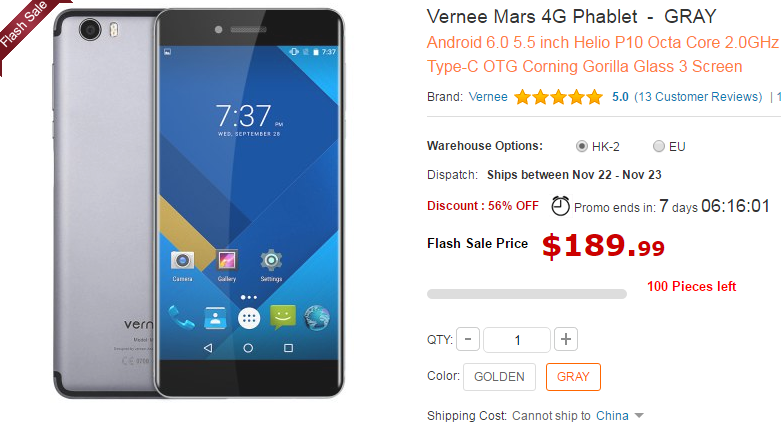Click the green messaging smiley icon
Image resolution: width=781 pixels, height=433 pixels.
tap(282, 317)
